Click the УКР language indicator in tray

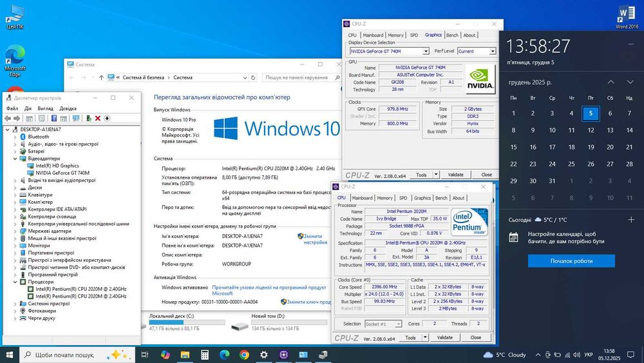[588, 355]
